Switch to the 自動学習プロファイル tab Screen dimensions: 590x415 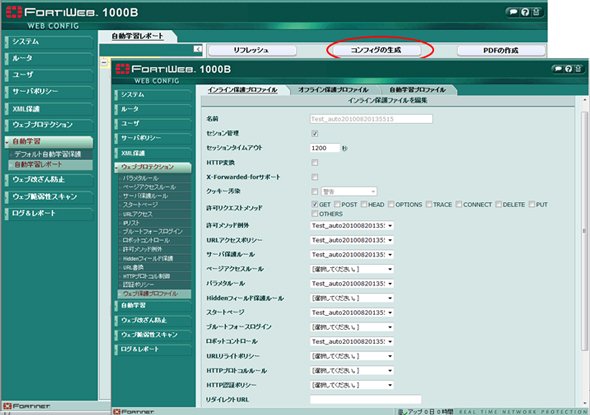(417, 90)
